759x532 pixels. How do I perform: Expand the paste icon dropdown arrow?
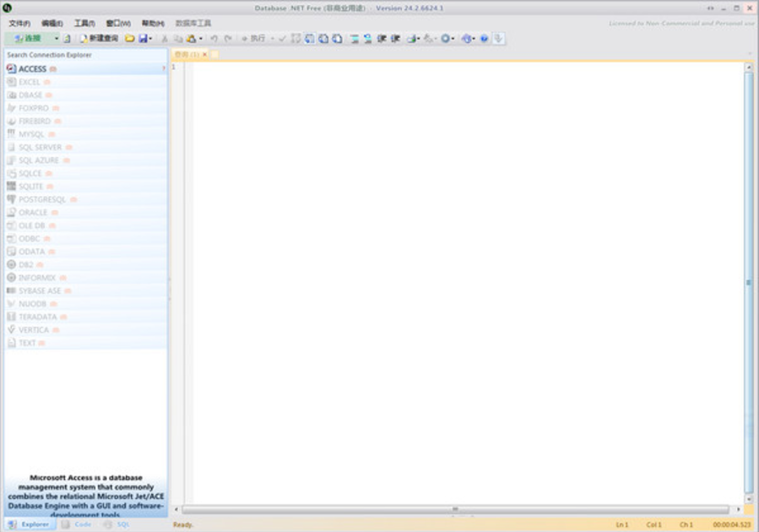pyautogui.click(x=200, y=38)
